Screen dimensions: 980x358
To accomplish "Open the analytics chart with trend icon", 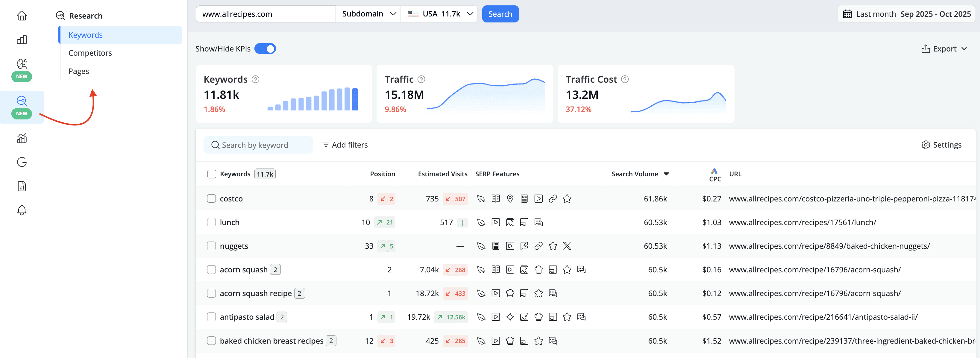I will point(22,138).
